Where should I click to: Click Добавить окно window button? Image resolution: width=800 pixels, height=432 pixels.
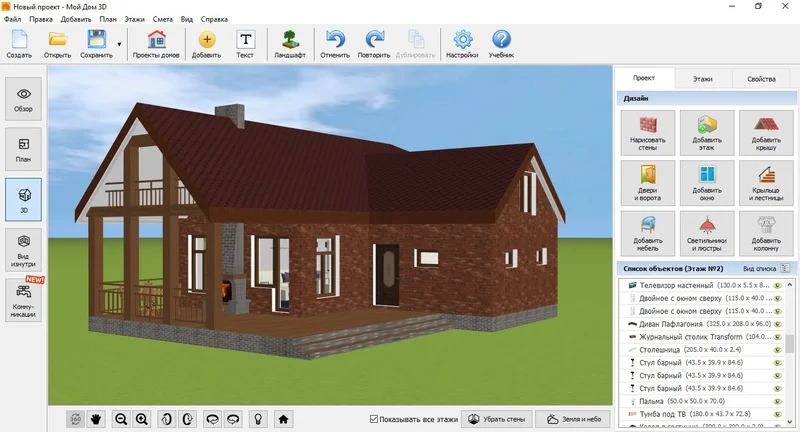click(x=707, y=183)
